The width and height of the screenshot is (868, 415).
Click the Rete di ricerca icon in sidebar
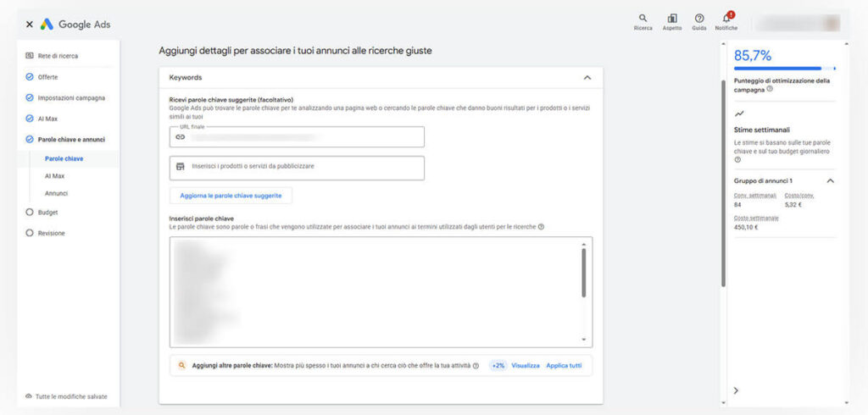[x=30, y=56]
